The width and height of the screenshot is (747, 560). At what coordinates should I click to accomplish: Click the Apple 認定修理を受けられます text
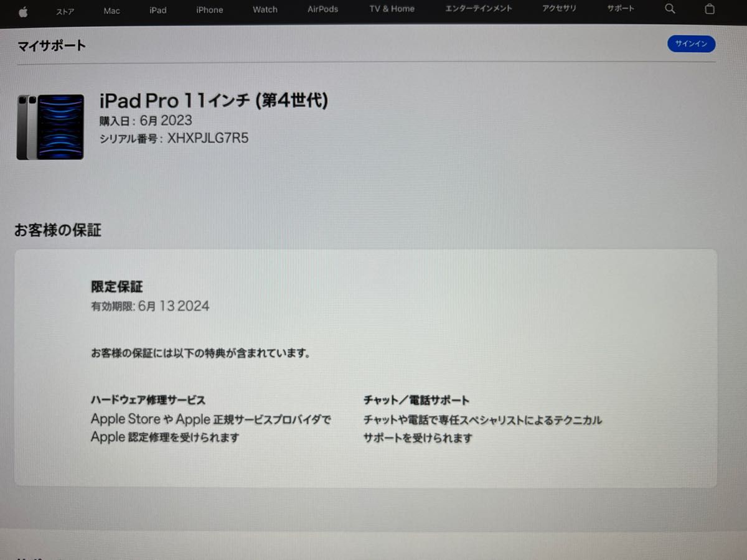(x=165, y=437)
